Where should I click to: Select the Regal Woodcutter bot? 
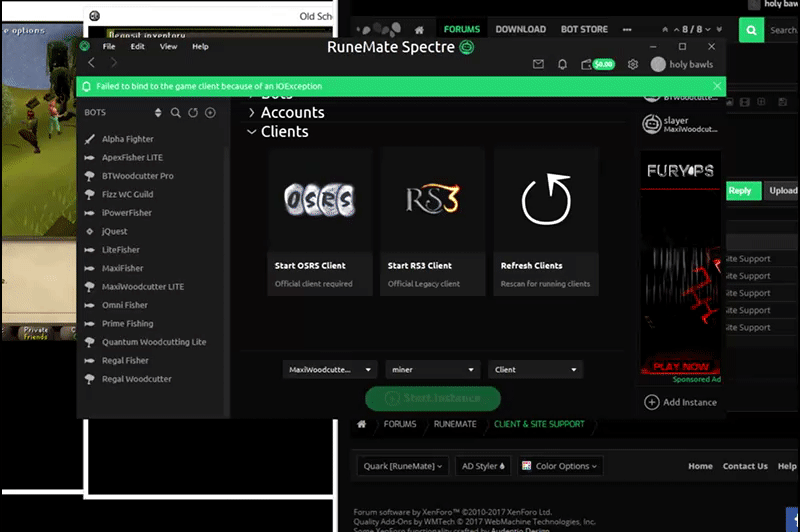(137, 379)
